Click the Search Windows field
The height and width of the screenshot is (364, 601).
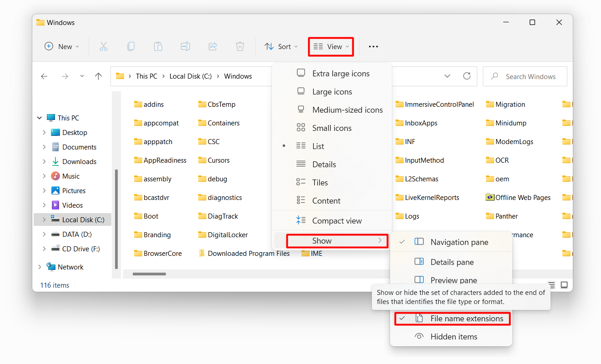[525, 76]
